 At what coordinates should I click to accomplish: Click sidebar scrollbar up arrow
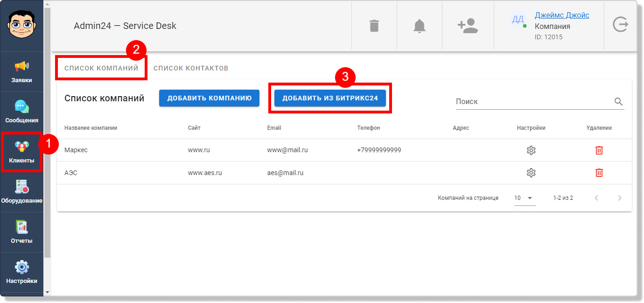click(47, 3)
